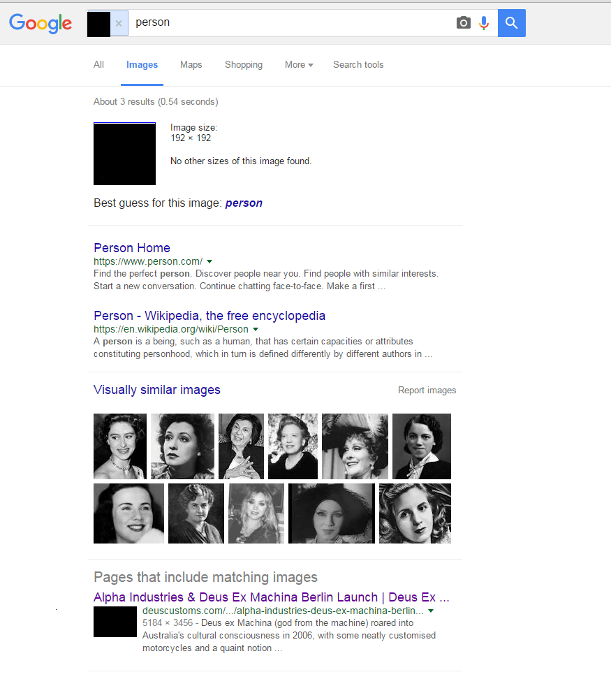Click inside the search text field
The width and height of the screenshot is (611, 700).
click(290, 23)
